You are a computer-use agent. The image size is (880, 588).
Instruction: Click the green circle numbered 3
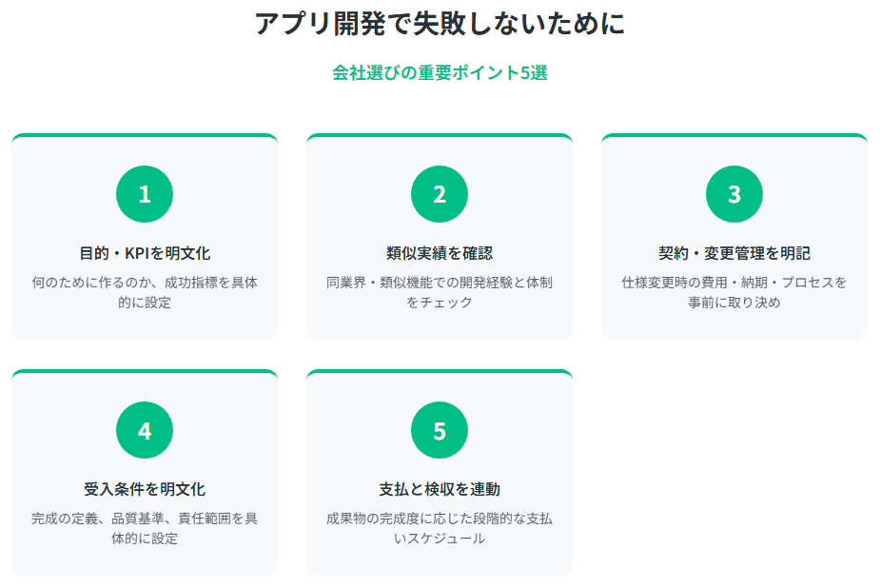(x=733, y=194)
